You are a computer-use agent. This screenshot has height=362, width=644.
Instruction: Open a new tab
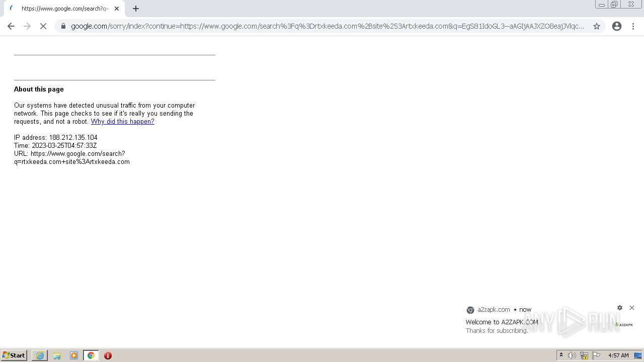pyautogui.click(x=136, y=9)
